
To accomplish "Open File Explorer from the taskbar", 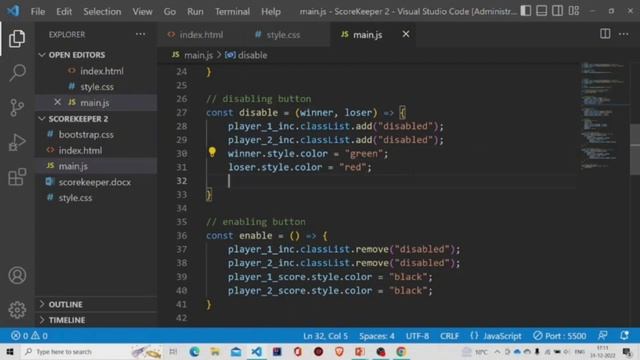I will pos(215,351).
